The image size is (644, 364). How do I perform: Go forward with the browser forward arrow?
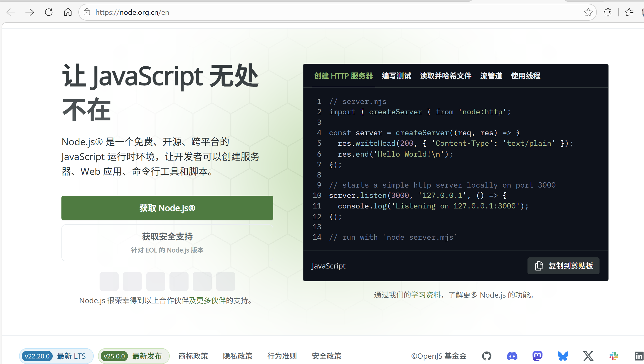[x=30, y=12]
